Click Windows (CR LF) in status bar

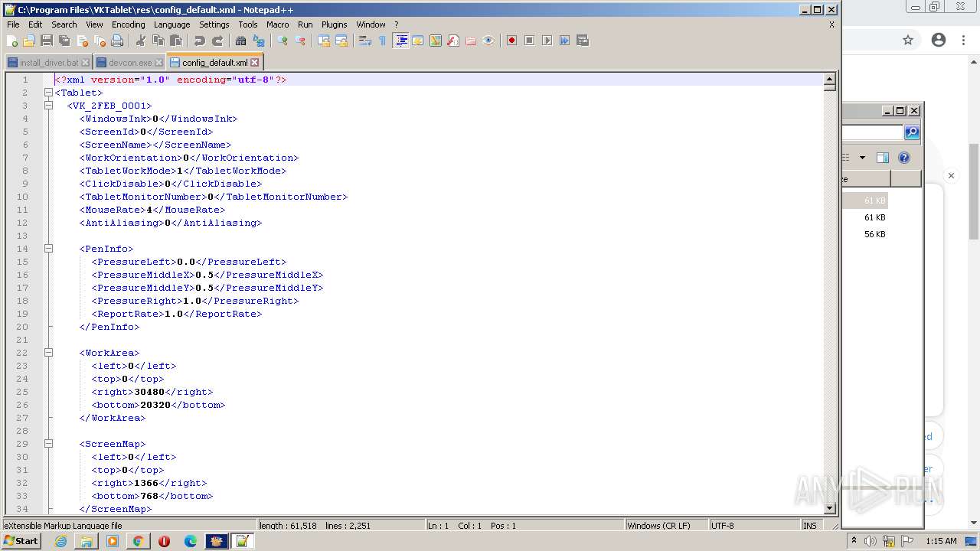[658, 526]
